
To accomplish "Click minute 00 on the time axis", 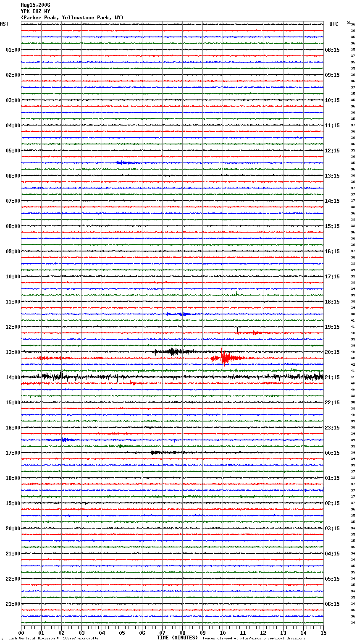I will click(21, 633).
